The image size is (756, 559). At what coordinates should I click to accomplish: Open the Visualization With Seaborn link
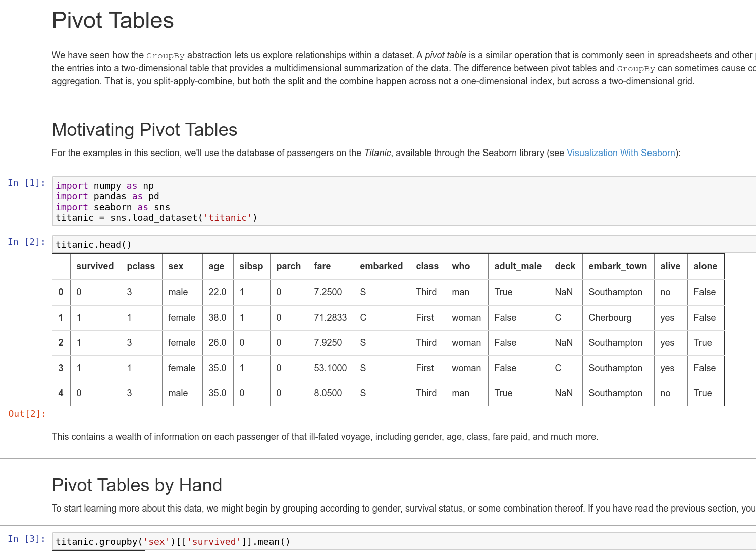click(x=621, y=153)
